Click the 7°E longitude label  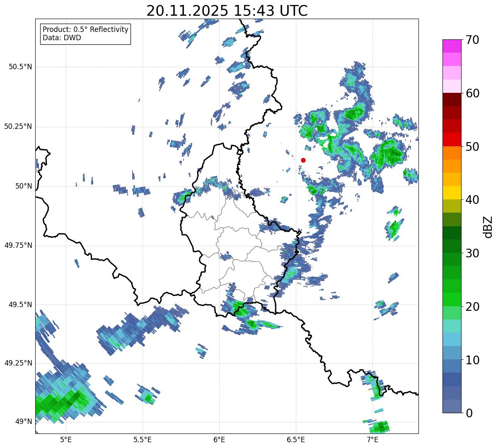click(x=372, y=439)
